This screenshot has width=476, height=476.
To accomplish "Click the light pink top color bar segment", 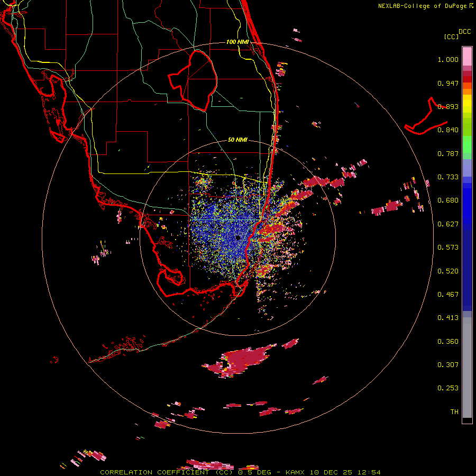I will click(467, 57).
